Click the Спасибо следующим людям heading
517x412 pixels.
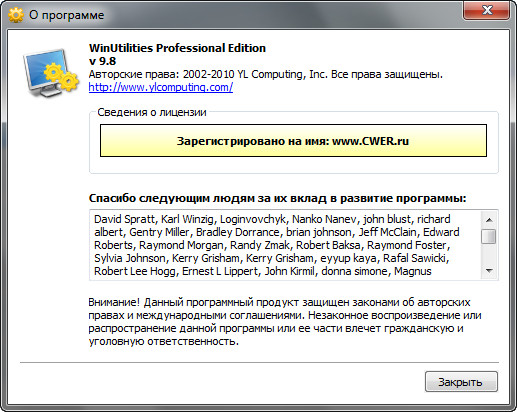point(277,198)
